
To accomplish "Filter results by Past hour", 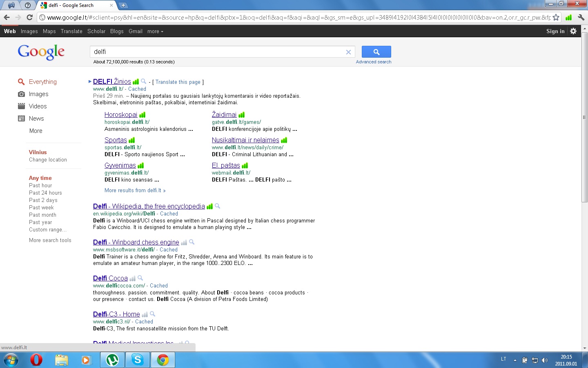I will click(40, 186).
